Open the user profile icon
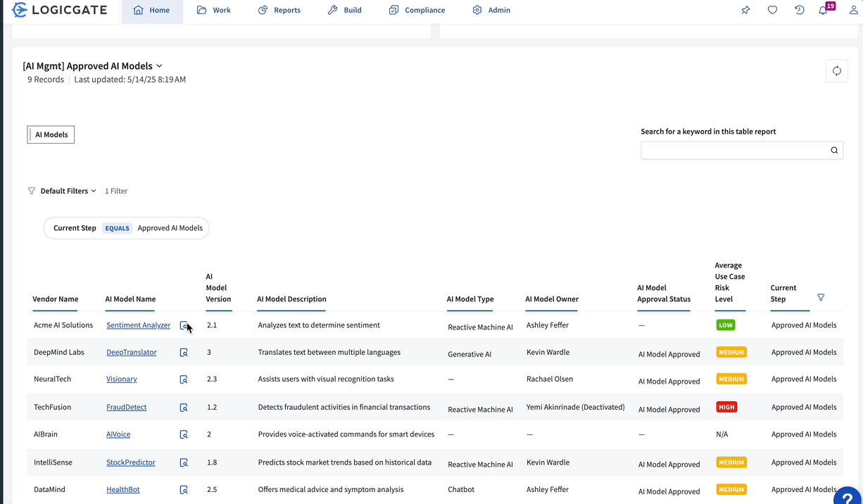 (854, 10)
